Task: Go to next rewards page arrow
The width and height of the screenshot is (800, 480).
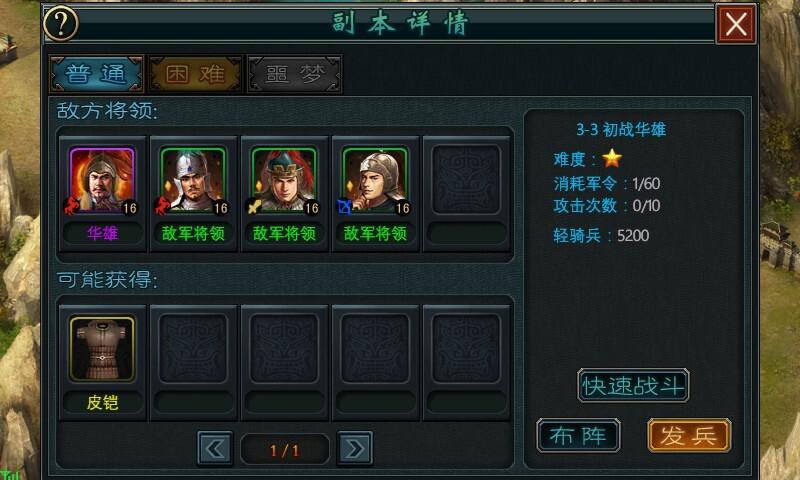Action: point(355,449)
